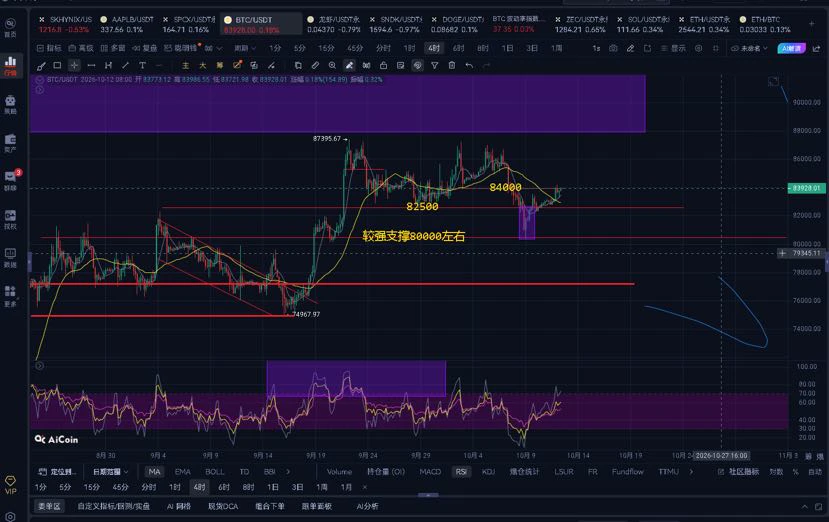Screen dimensions: 829x522
Task: Expand more overlay indicators after BBI
Action: click(x=288, y=471)
